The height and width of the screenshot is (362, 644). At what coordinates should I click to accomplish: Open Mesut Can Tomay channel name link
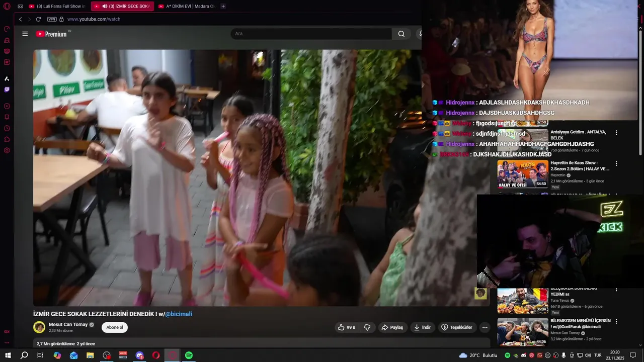(68, 325)
